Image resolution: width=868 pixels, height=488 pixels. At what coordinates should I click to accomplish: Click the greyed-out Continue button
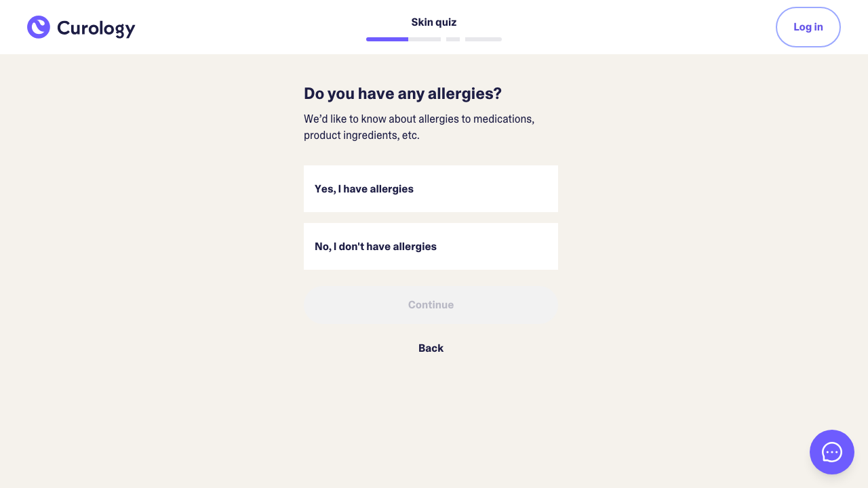[431, 305]
